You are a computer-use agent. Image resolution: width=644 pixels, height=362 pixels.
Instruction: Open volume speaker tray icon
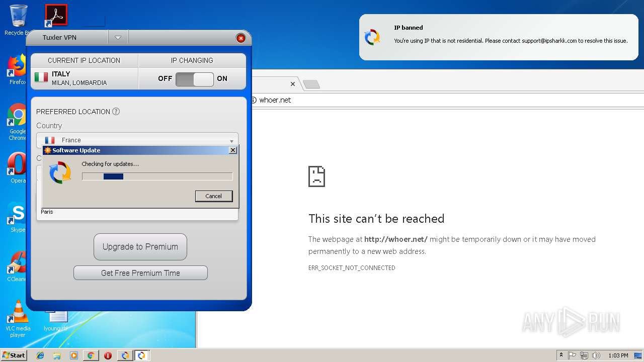(x=596, y=355)
